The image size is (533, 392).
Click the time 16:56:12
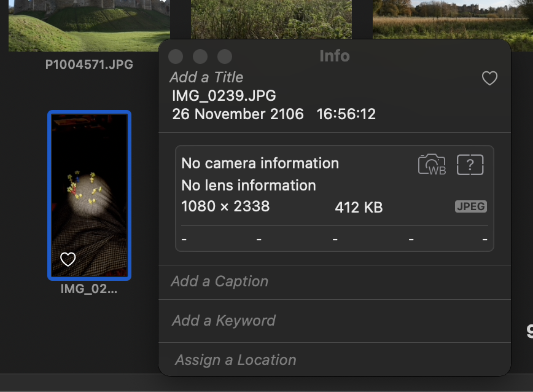tap(346, 114)
